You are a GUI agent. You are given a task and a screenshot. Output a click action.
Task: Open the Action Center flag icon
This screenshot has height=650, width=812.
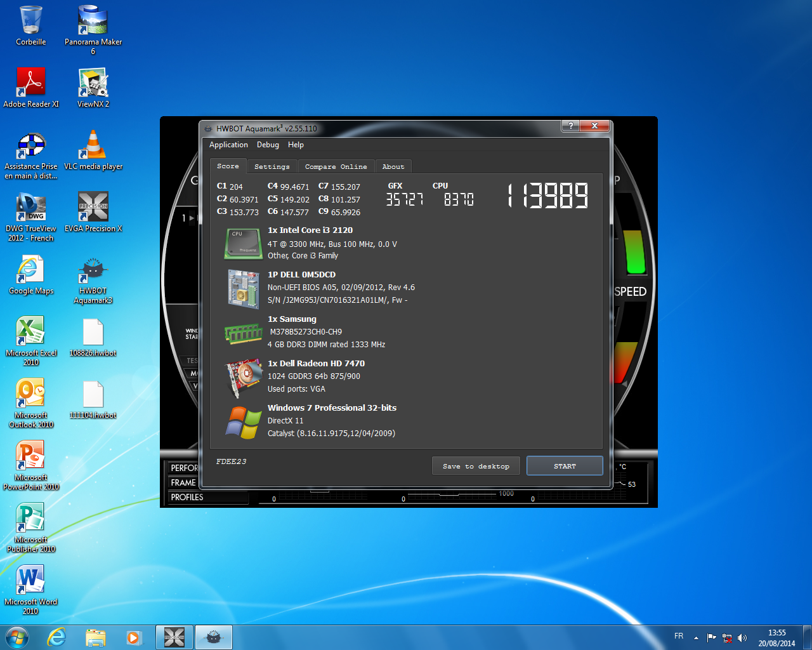point(711,637)
